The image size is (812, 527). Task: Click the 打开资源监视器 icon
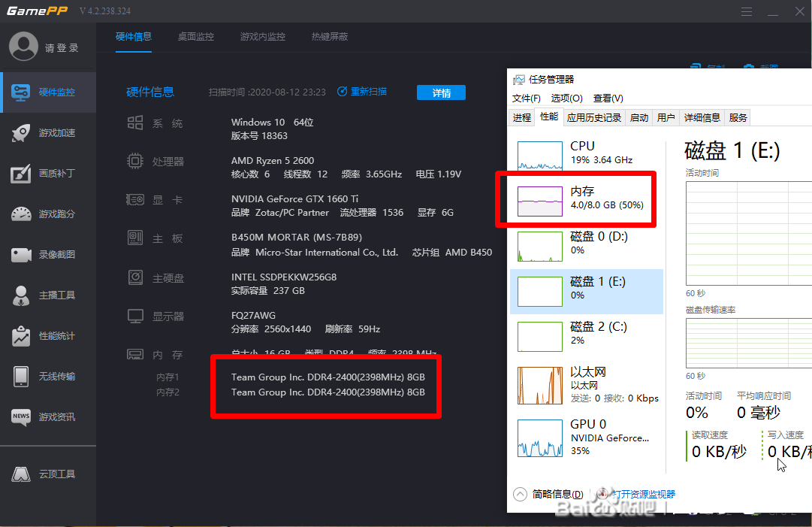pyautogui.click(x=602, y=494)
